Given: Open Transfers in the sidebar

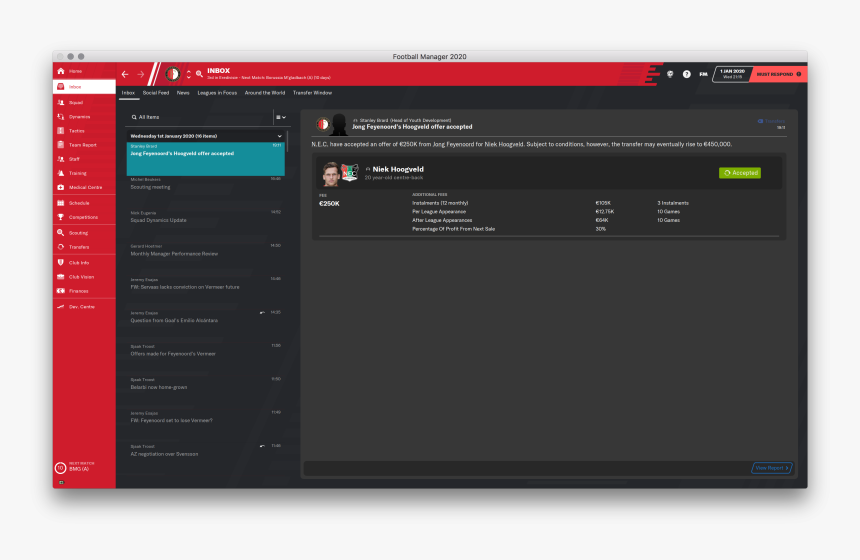Looking at the screenshot, I should pyautogui.click(x=84, y=247).
